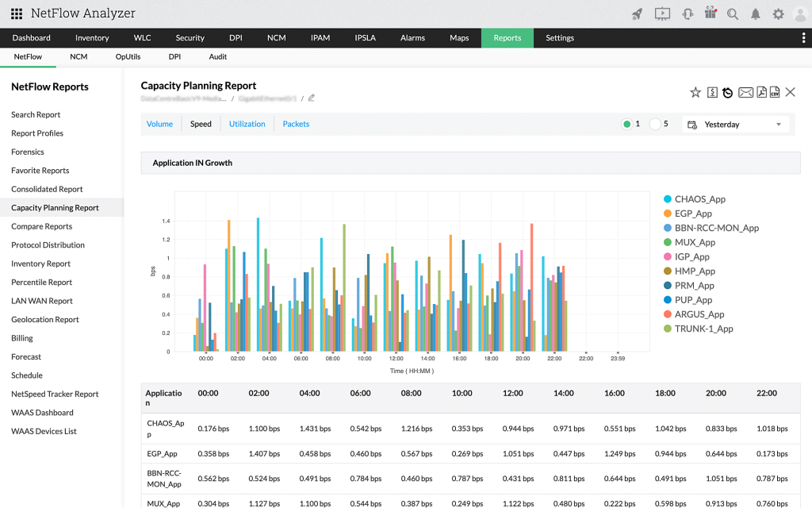Select the "1" radio option
812x508 pixels.
tap(627, 124)
